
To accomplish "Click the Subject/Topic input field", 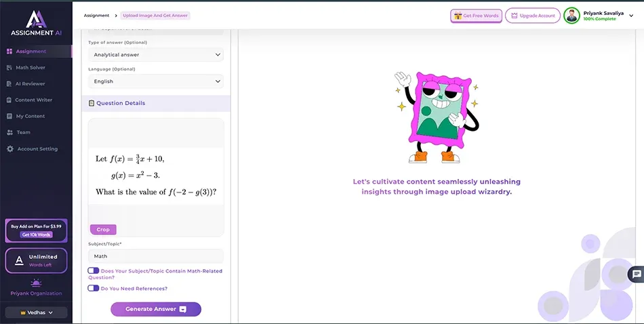I will pos(155,256).
